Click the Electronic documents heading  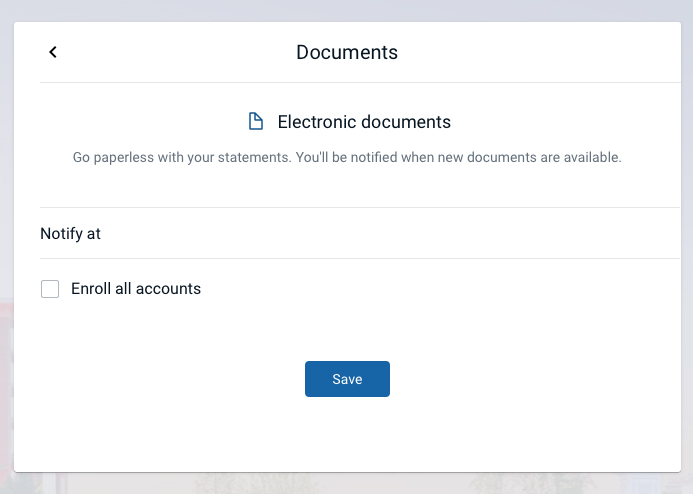364,122
